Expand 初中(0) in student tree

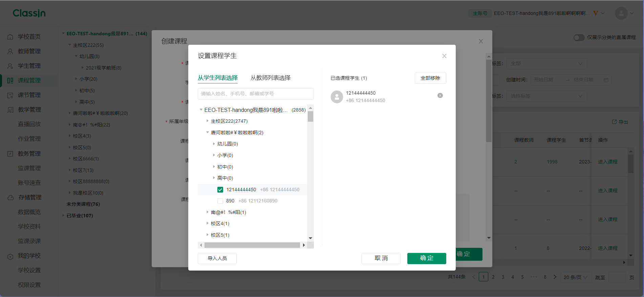click(x=214, y=167)
